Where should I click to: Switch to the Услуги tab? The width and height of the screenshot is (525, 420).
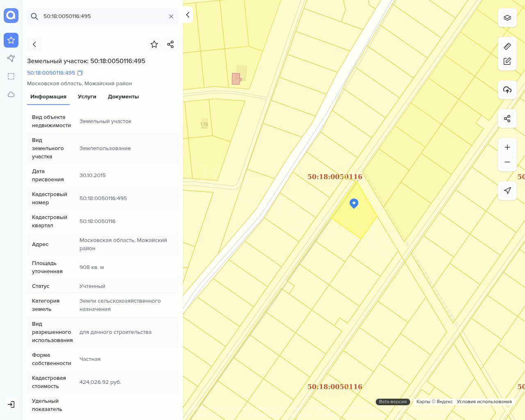click(x=87, y=97)
